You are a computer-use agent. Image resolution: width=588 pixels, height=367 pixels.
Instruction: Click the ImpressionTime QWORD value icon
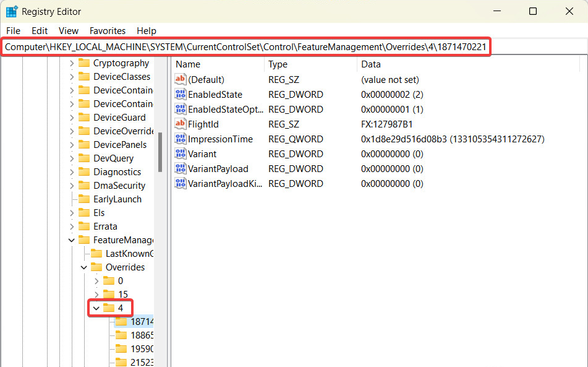click(x=181, y=139)
